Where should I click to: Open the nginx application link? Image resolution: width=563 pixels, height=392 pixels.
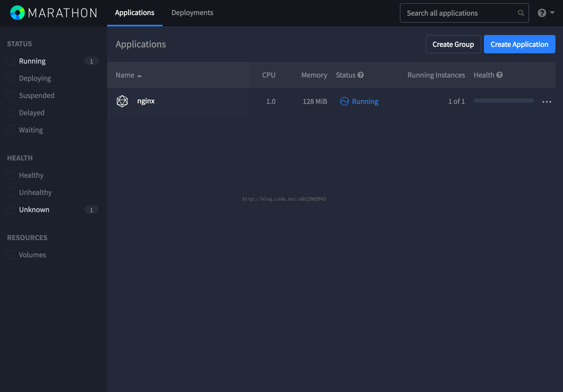[146, 101]
